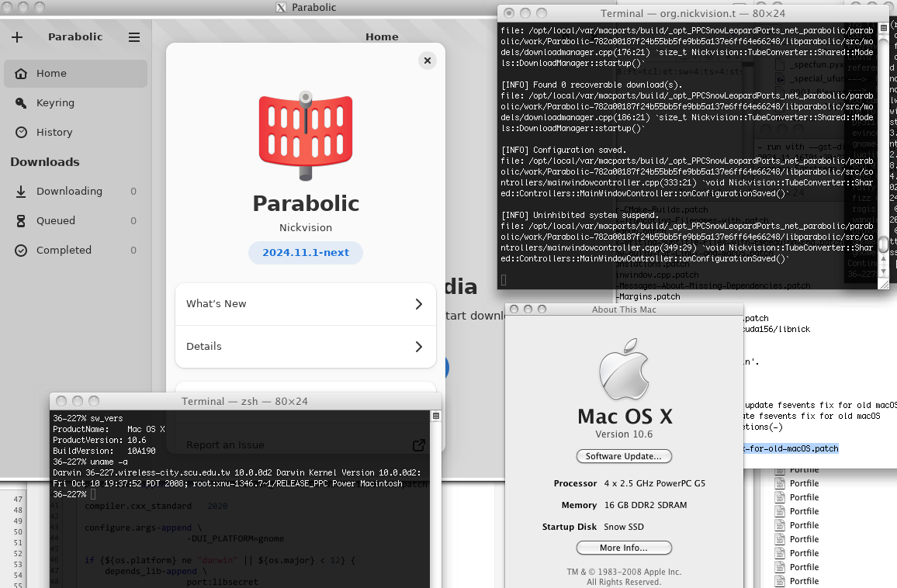Image resolution: width=897 pixels, height=588 pixels.
Task: Click the ProductVersion 10.6 line in terminal
Action: point(99,441)
